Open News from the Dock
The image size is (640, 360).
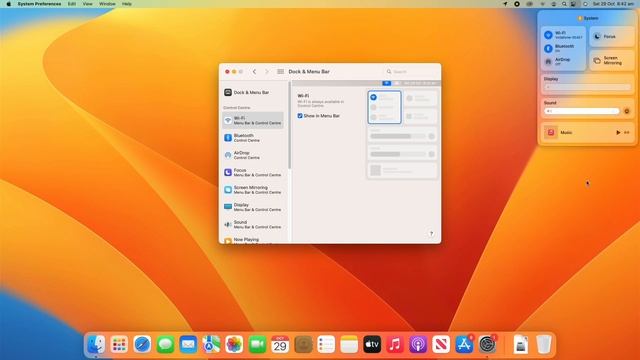441,344
